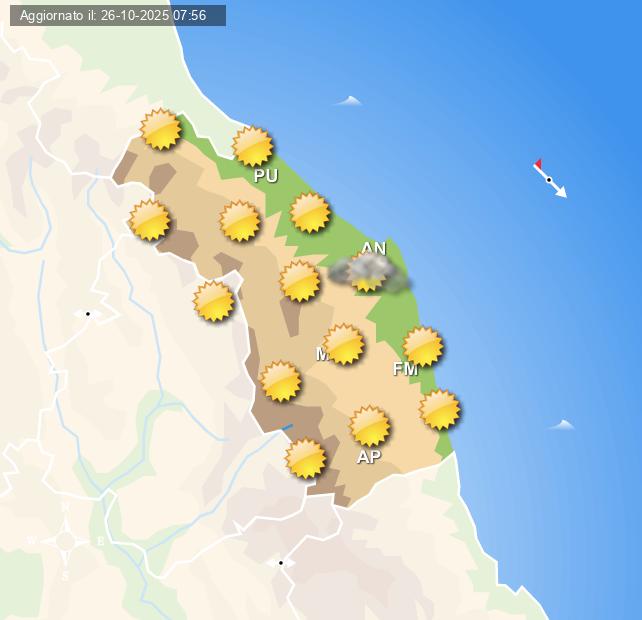Click the sun icon just above FM label
Image resolution: width=642 pixels, height=620 pixels.
423,346
